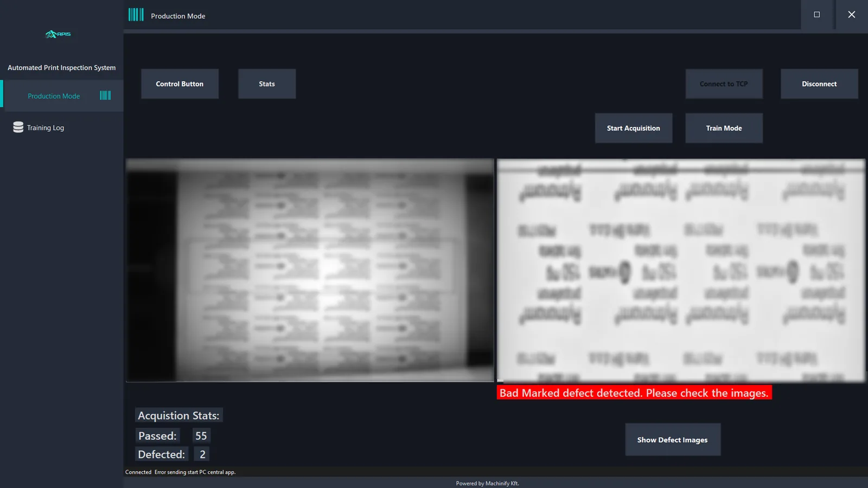Switch to Train Mode
Image resolution: width=868 pixels, height=488 pixels.
click(x=724, y=128)
